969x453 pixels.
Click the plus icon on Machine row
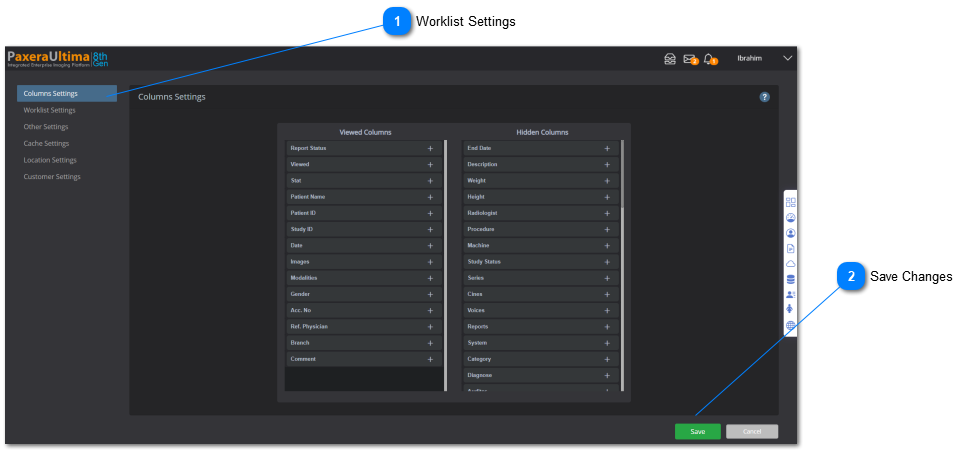click(x=607, y=245)
